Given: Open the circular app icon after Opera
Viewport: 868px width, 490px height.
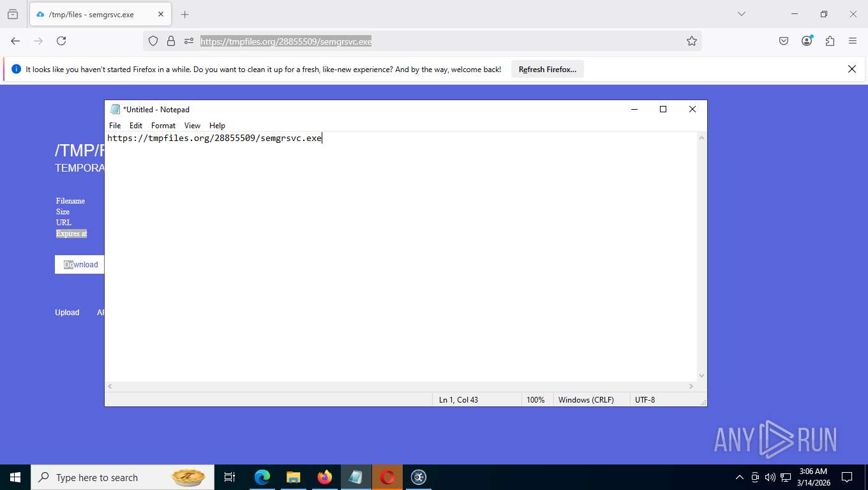Looking at the screenshot, I should click(x=419, y=477).
